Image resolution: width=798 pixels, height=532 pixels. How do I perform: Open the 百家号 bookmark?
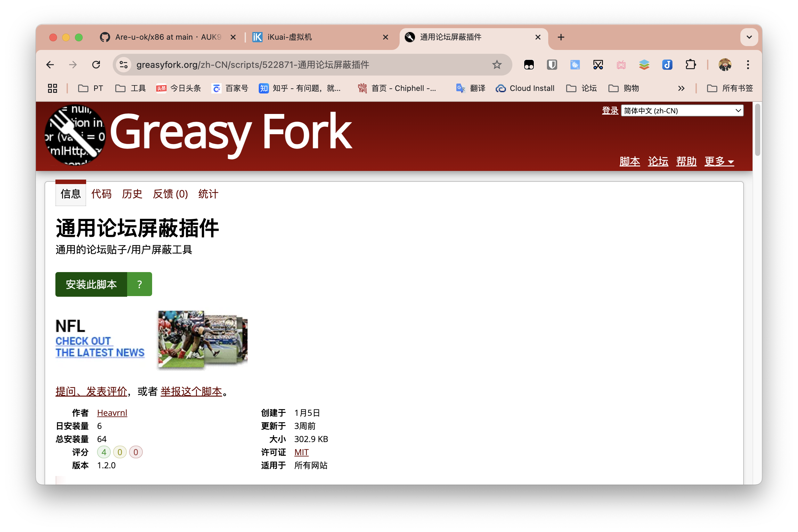(230, 89)
